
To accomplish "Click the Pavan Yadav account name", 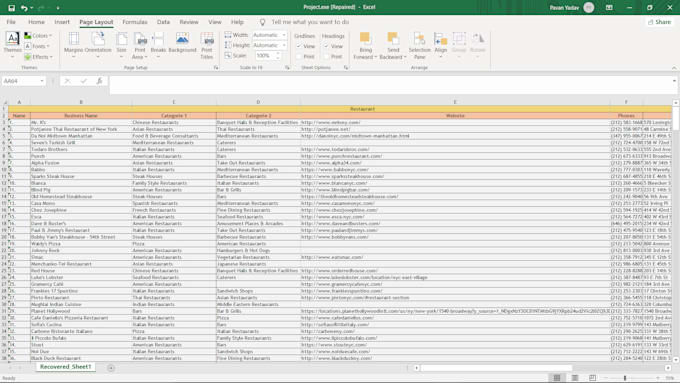I will [564, 7].
